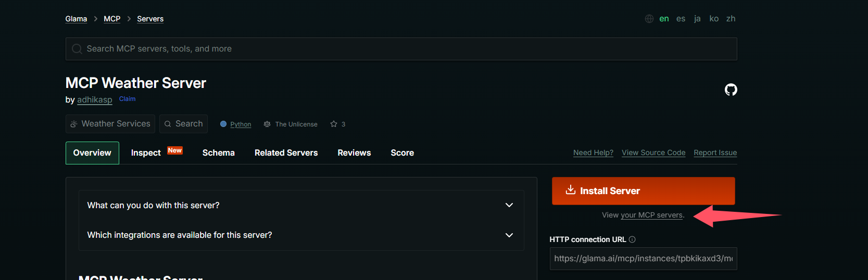868x280 pixels.
Task: Click the New badge beside Inspect
Action: tap(175, 150)
